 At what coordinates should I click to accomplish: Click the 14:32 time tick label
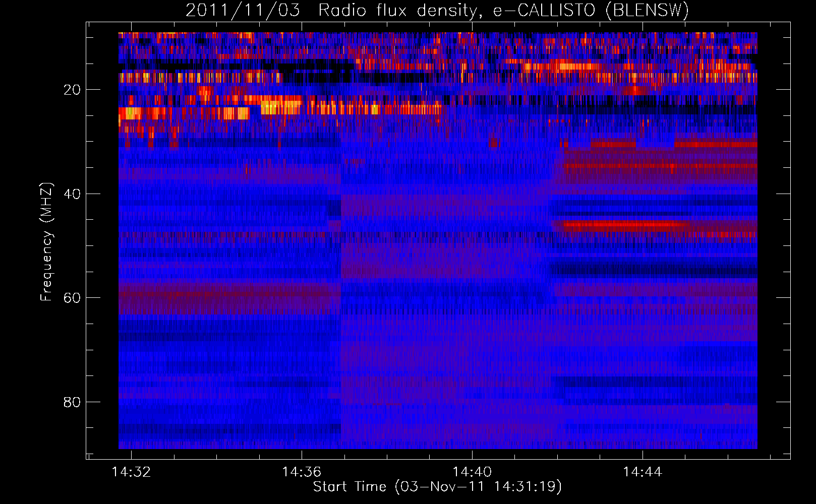point(131,472)
